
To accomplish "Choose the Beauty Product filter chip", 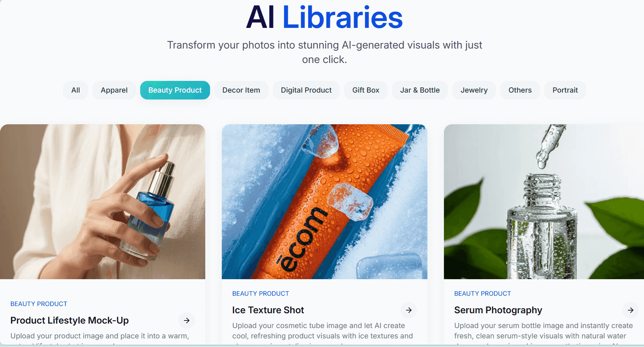I will [175, 90].
